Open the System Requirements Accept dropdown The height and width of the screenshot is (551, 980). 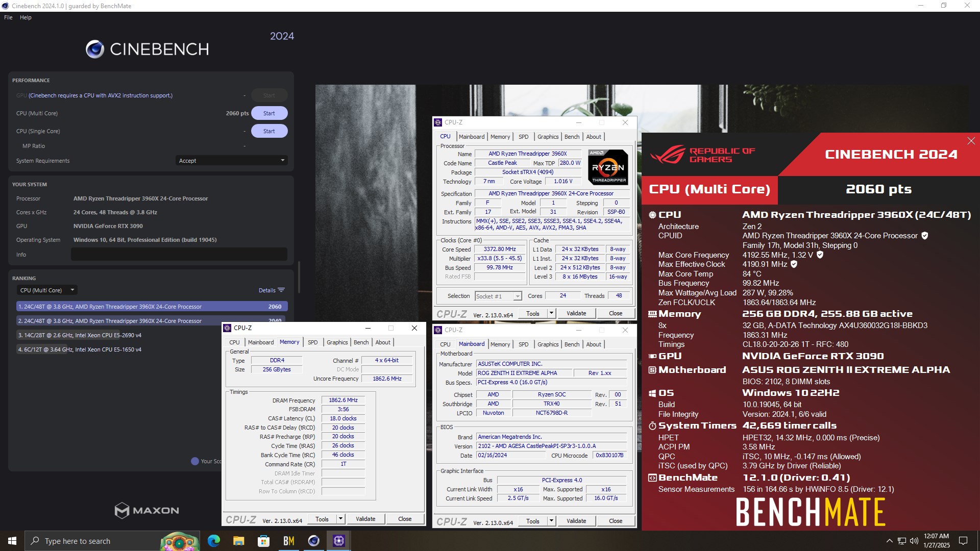[232, 161]
